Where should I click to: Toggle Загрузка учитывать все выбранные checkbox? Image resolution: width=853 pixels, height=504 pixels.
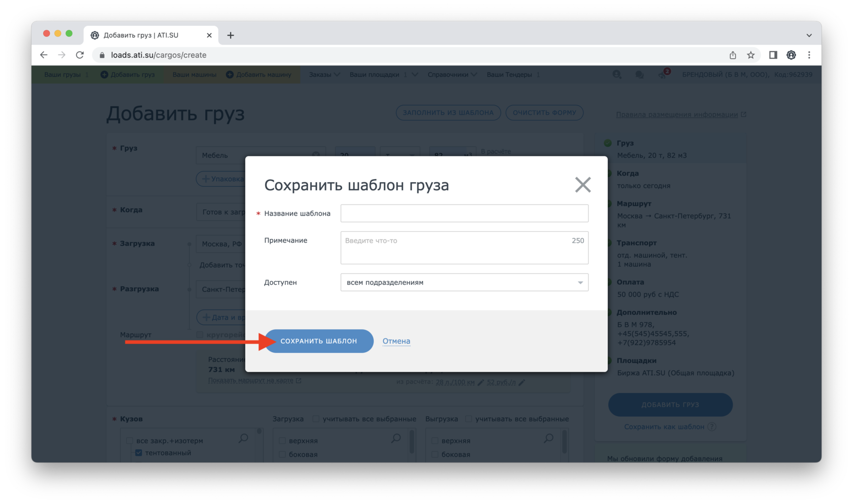click(316, 419)
